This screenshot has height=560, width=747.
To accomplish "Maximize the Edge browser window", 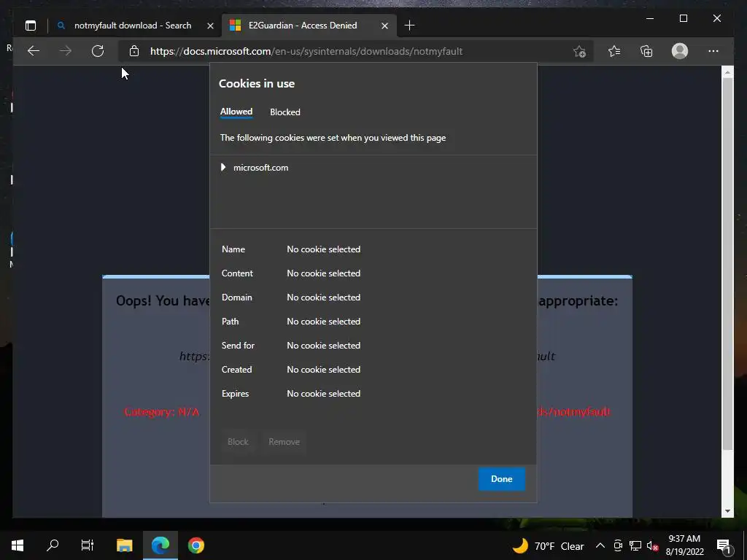I will tap(683, 18).
